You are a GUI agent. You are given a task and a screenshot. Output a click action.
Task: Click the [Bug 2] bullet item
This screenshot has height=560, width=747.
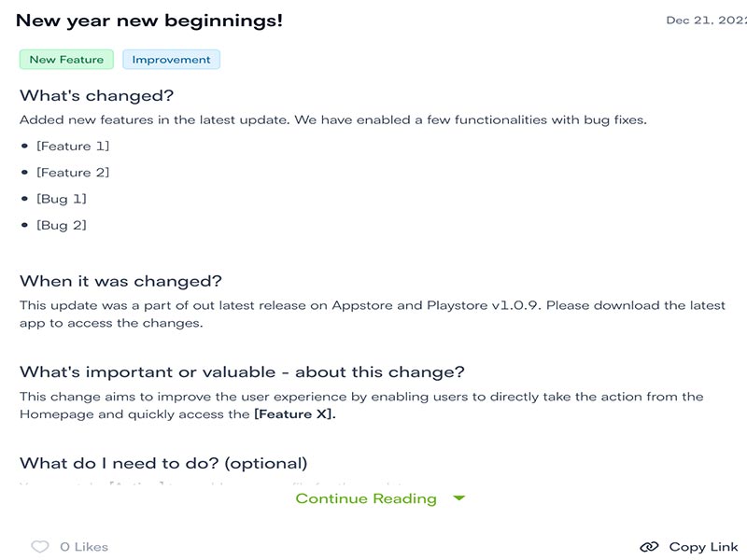tap(62, 225)
